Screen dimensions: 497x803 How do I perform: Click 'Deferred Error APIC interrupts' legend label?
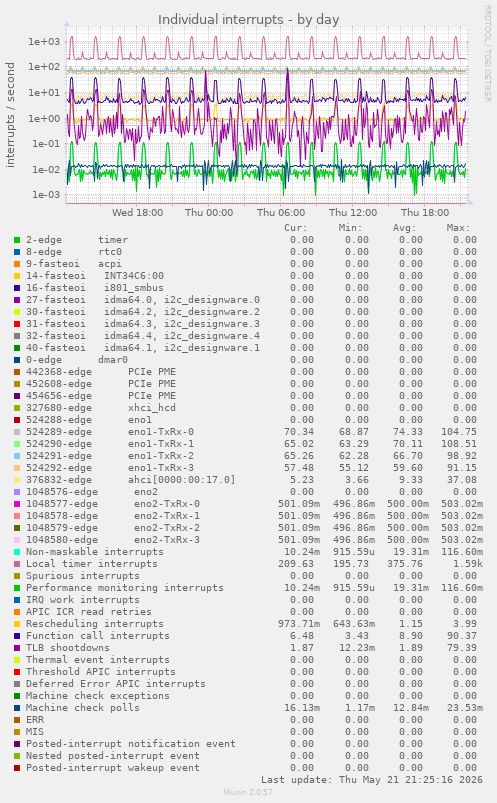pyautogui.click(x=116, y=684)
